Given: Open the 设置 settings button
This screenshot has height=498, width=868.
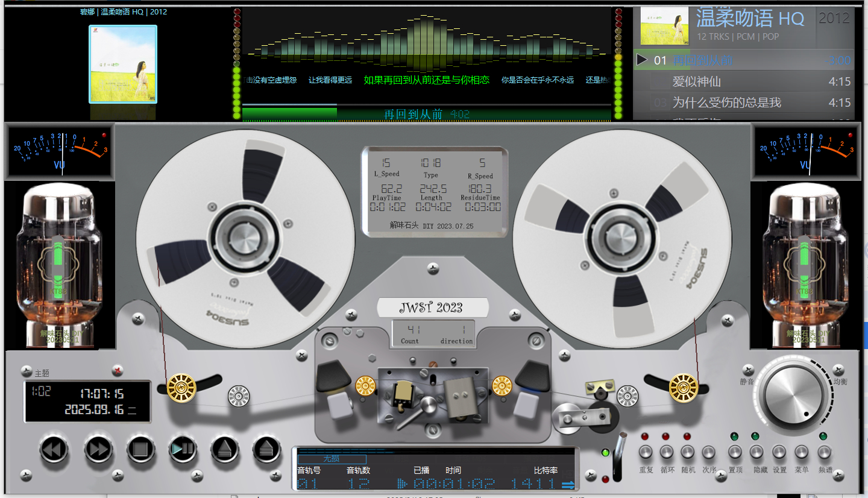Looking at the screenshot, I should click(x=779, y=452).
